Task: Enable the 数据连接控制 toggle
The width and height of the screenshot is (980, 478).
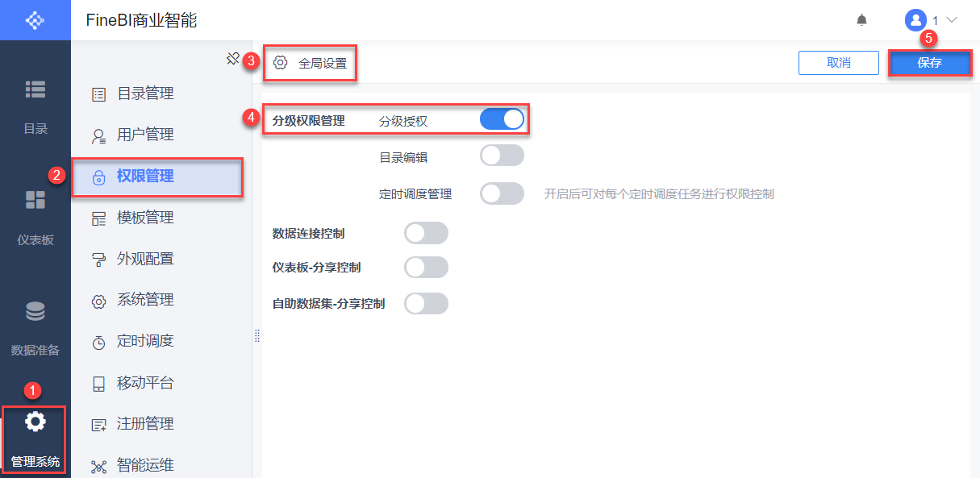Action: [426, 234]
